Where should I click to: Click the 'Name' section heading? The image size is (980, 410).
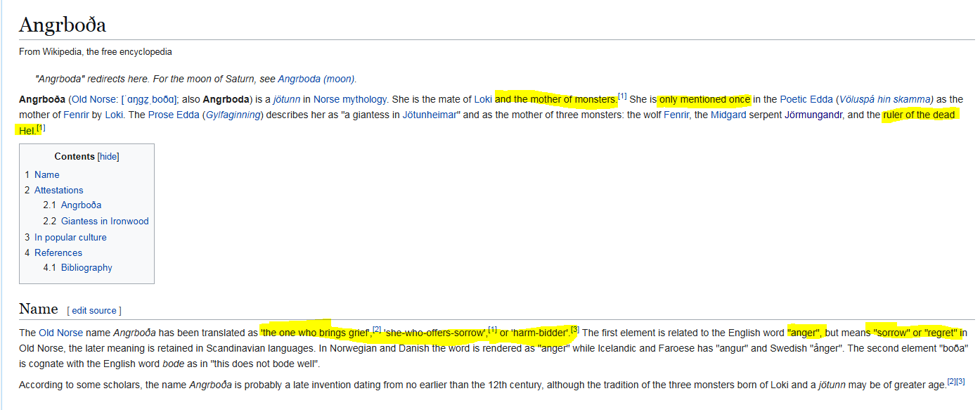[39, 309]
